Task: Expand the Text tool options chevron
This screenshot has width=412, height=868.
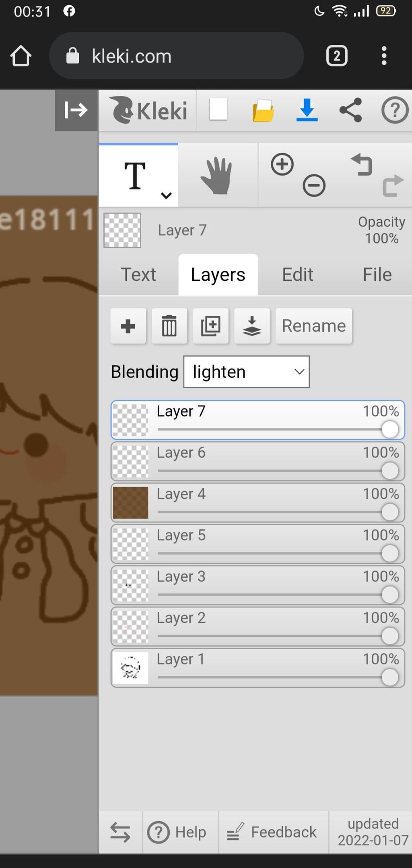Action: tap(166, 196)
